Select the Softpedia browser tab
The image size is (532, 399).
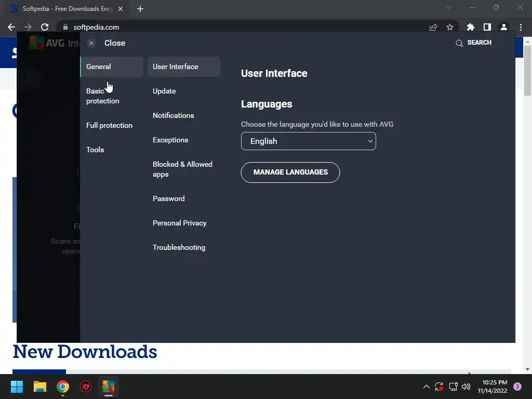[x=66, y=9]
